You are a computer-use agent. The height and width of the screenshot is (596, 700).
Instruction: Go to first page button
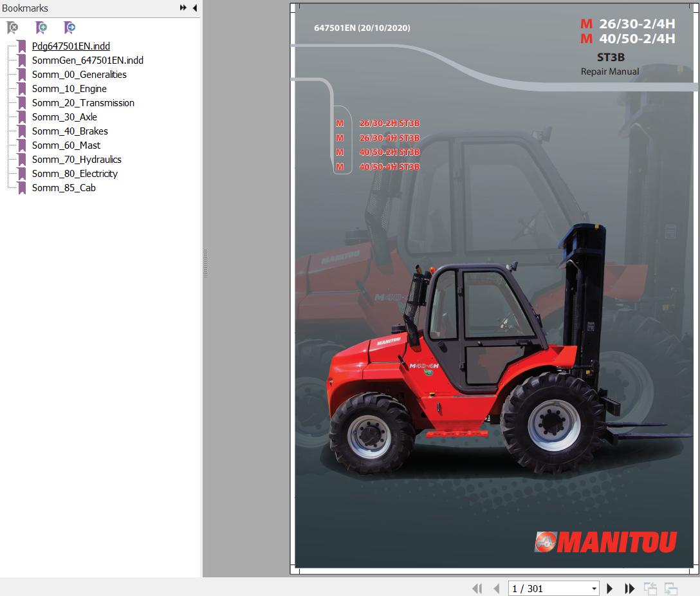coord(477,588)
